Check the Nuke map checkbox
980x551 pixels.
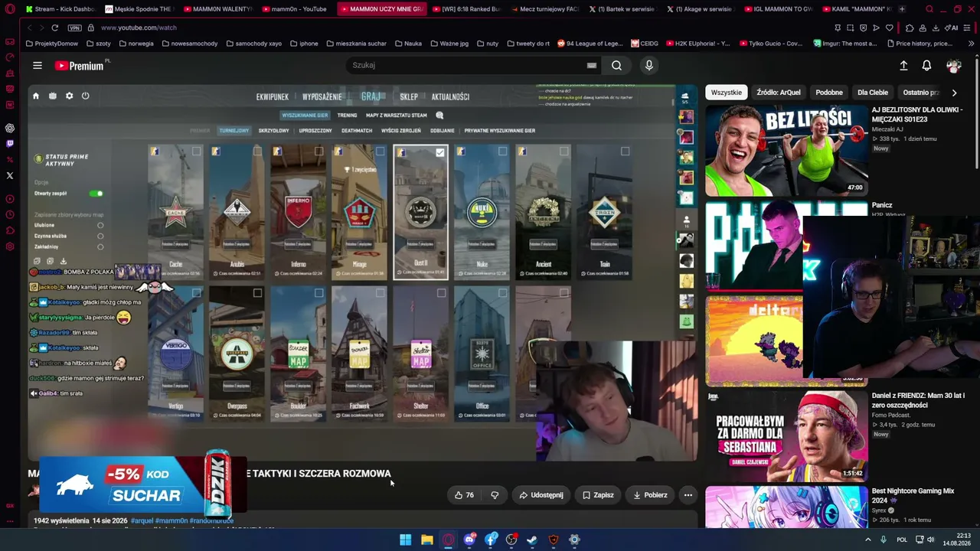click(x=503, y=152)
